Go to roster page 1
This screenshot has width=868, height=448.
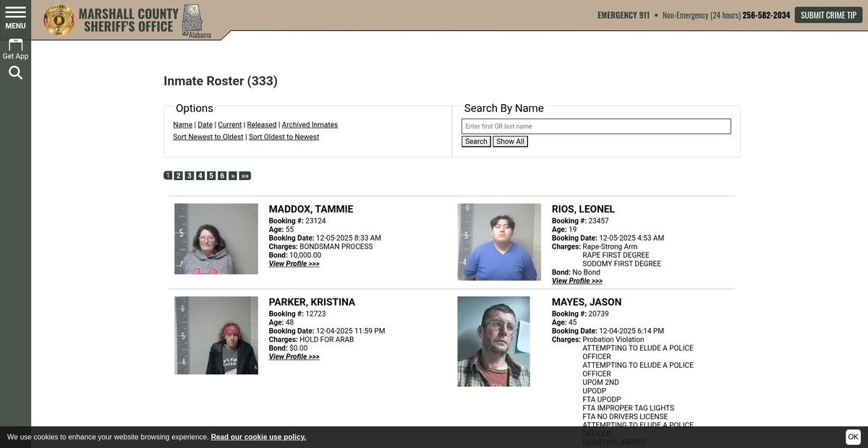click(168, 176)
